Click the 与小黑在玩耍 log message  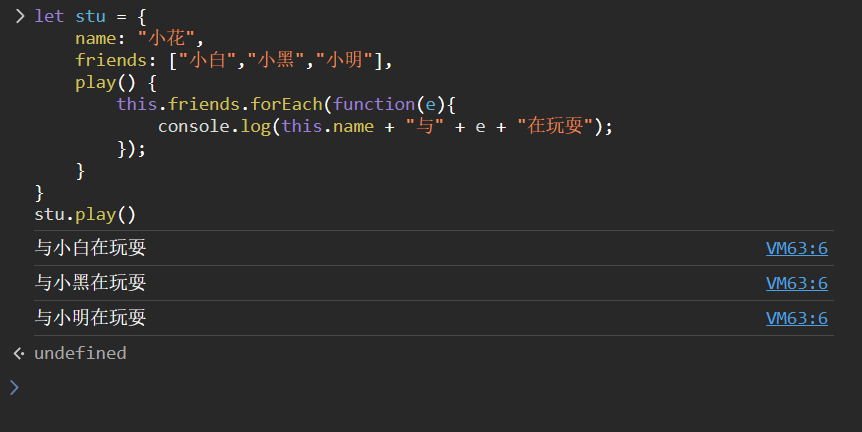[x=90, y=283]
